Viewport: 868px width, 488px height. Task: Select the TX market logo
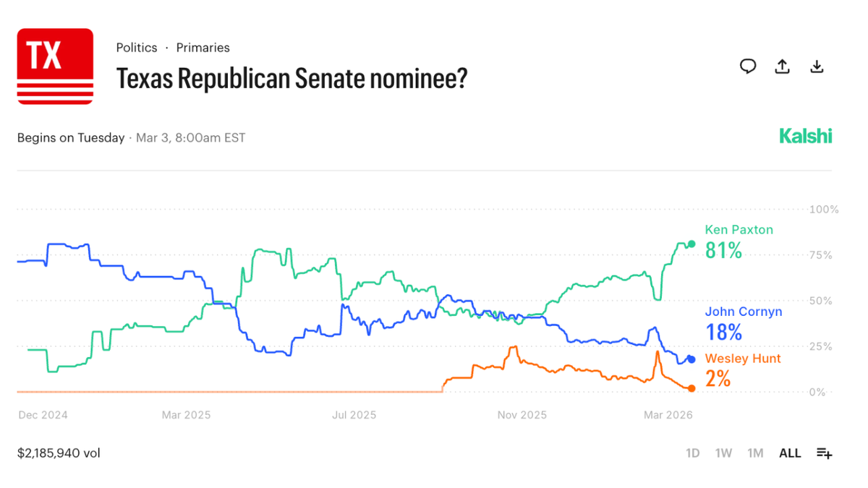click(x=55, y=66)
